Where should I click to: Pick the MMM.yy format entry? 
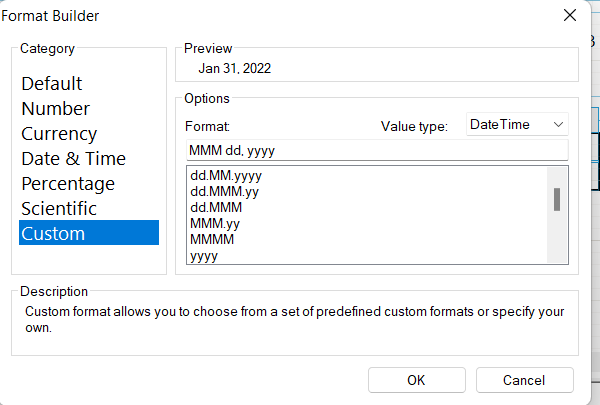[214, 224]
